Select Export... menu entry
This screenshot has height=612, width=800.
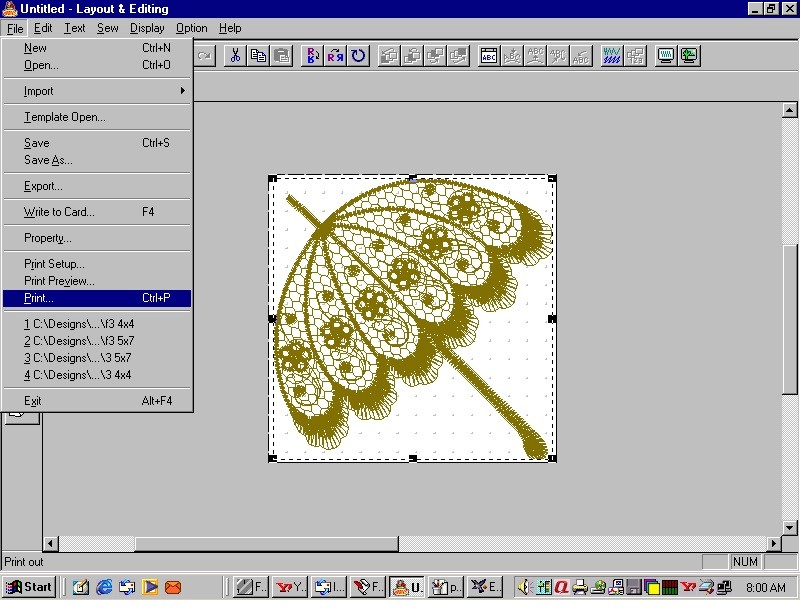[x=97, y=186]
